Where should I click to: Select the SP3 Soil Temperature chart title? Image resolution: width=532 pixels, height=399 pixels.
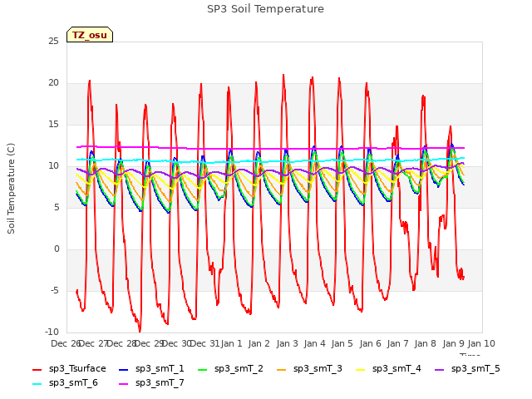pos(265,9)
